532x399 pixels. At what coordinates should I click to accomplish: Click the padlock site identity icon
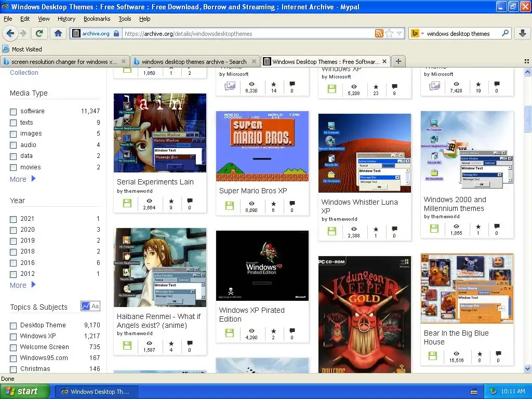pyautogui.click(x=116, y=33)
